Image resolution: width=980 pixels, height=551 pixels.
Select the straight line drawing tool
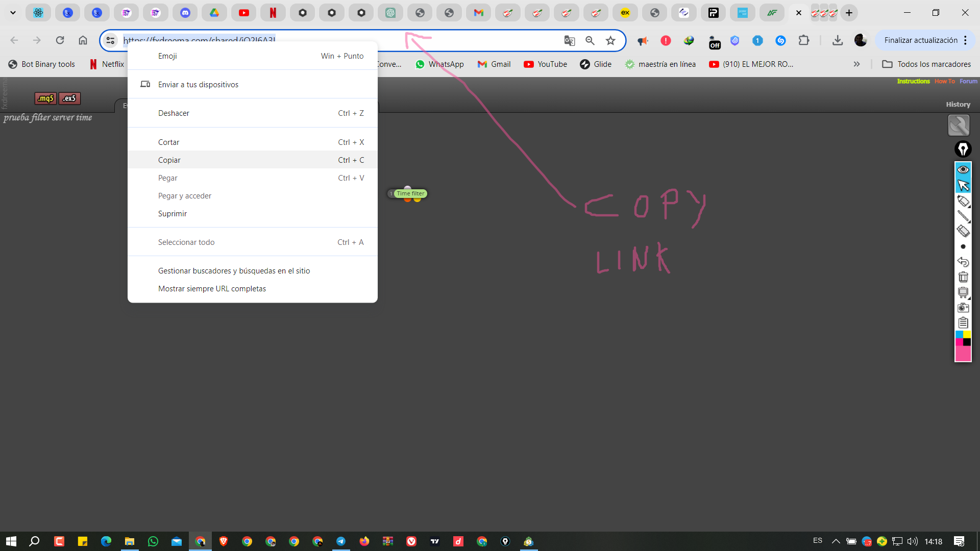(x=963, y=216)
